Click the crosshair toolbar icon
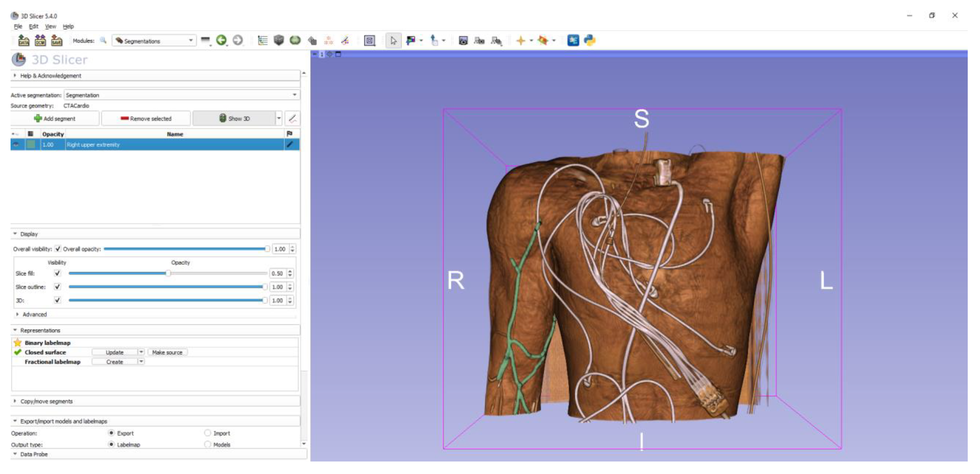 pyautogui.click(x=520, y=40)
